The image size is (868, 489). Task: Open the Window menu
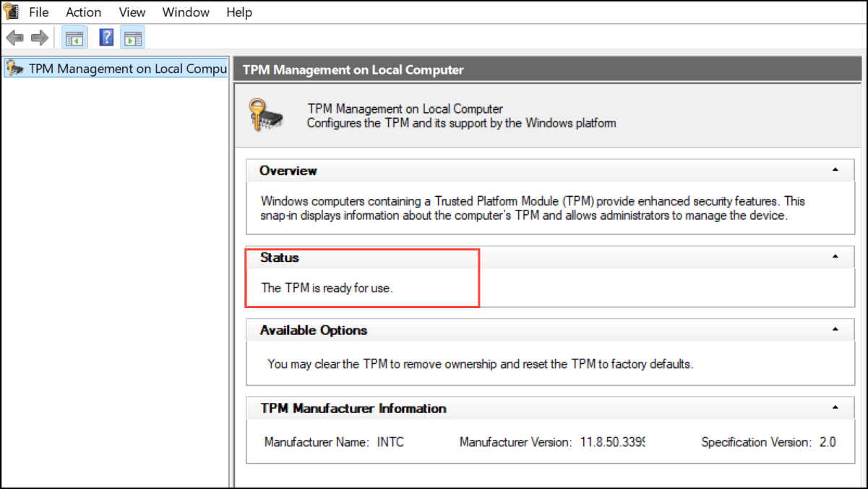click(x=186, y=12)
